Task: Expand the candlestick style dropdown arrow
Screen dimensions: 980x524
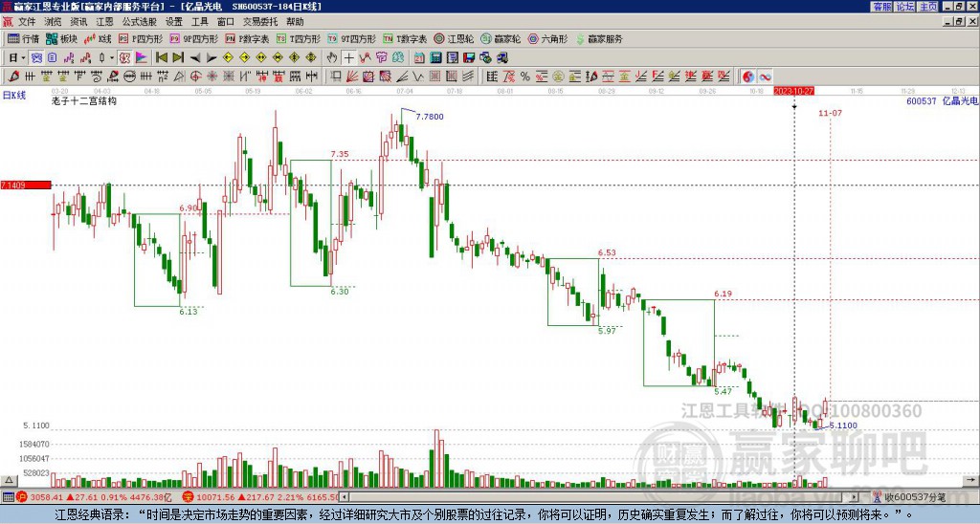Action: click(x=112, y=58)
